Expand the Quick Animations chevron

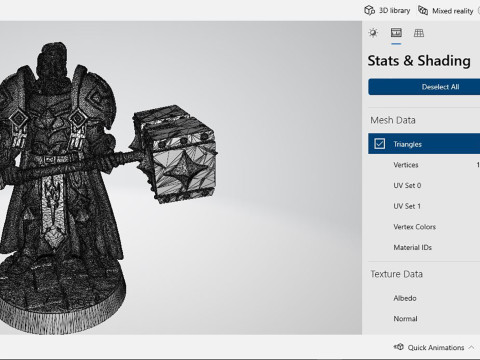(471, 347)
